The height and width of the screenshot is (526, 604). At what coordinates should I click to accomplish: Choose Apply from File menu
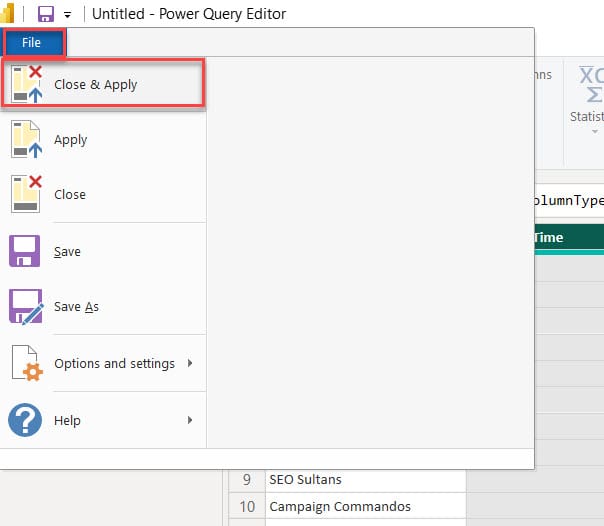70,140
